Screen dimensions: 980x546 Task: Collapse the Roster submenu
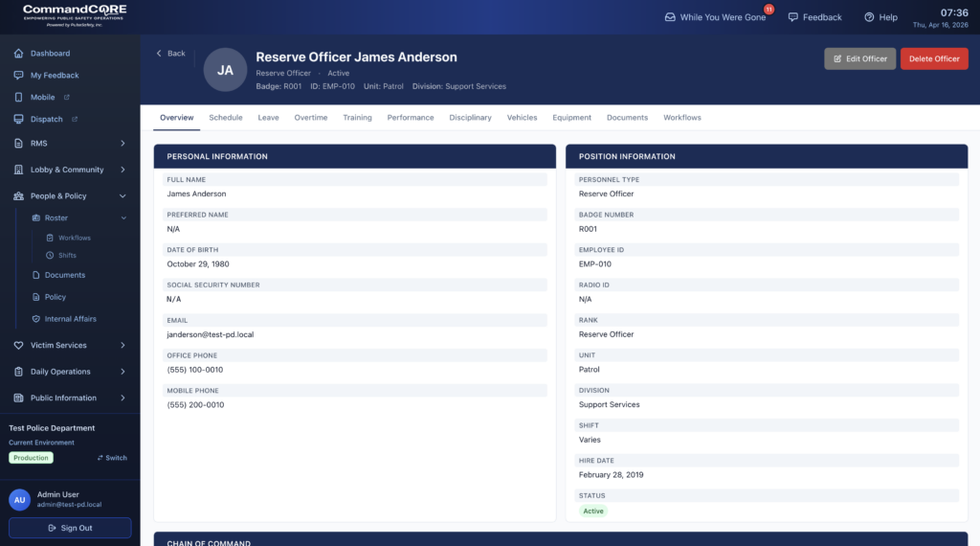tap(123, 218)
